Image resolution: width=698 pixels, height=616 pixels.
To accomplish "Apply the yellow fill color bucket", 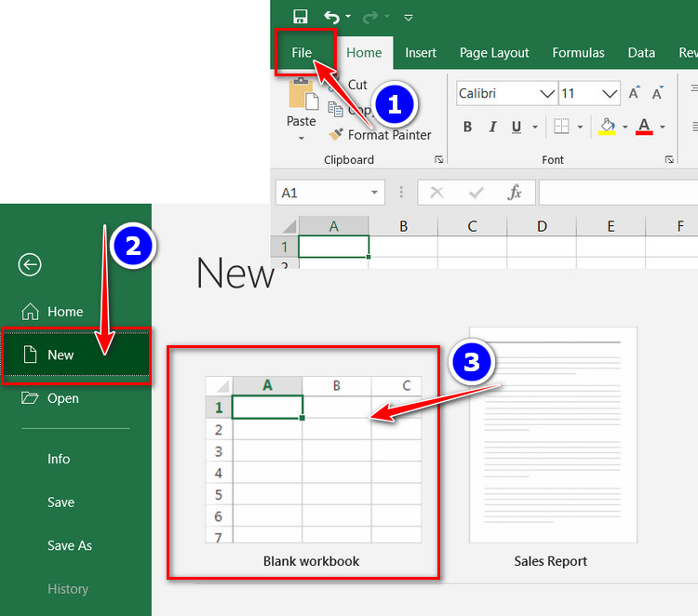I will 607,127.
